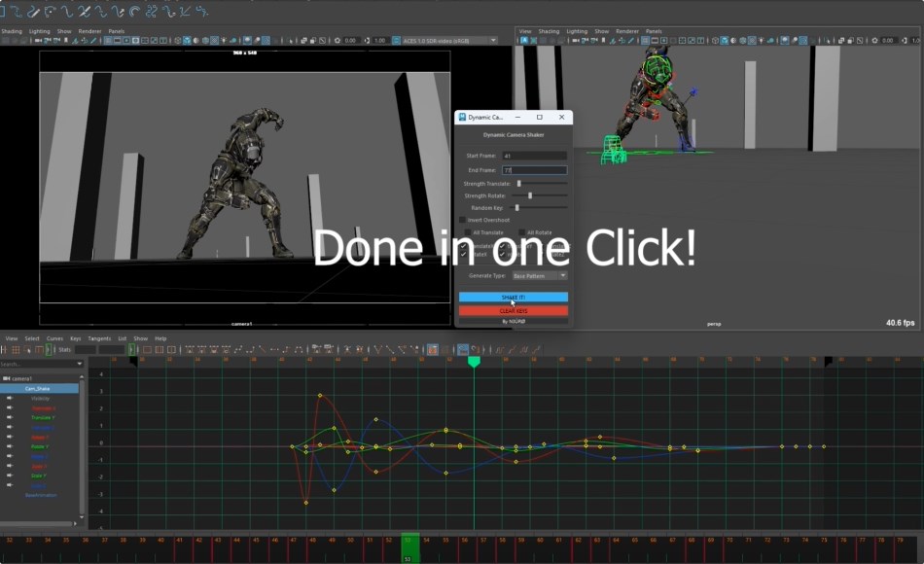Click the channel icon beside Rotate Y
The height and width of the screenshot is (564, 924).
[10, 446]
